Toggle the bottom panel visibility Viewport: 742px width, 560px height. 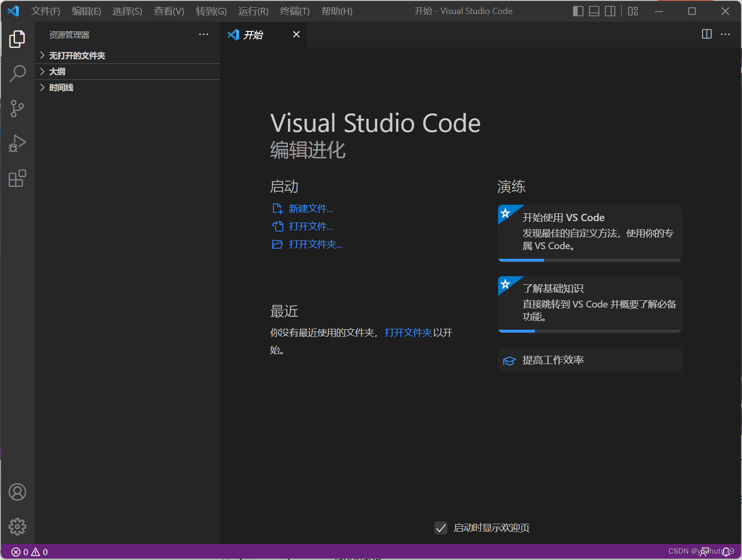(x=594, y=11)
